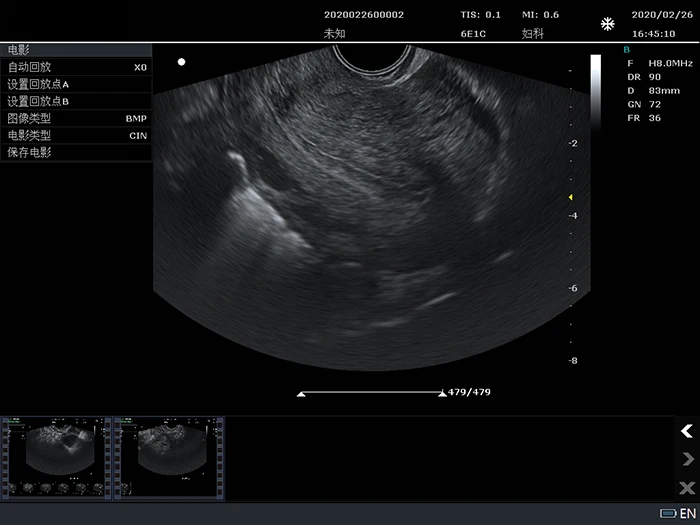Select the 电影 menu header
The height and width of the screenshot is (525, 700).
tap(76, 49)
